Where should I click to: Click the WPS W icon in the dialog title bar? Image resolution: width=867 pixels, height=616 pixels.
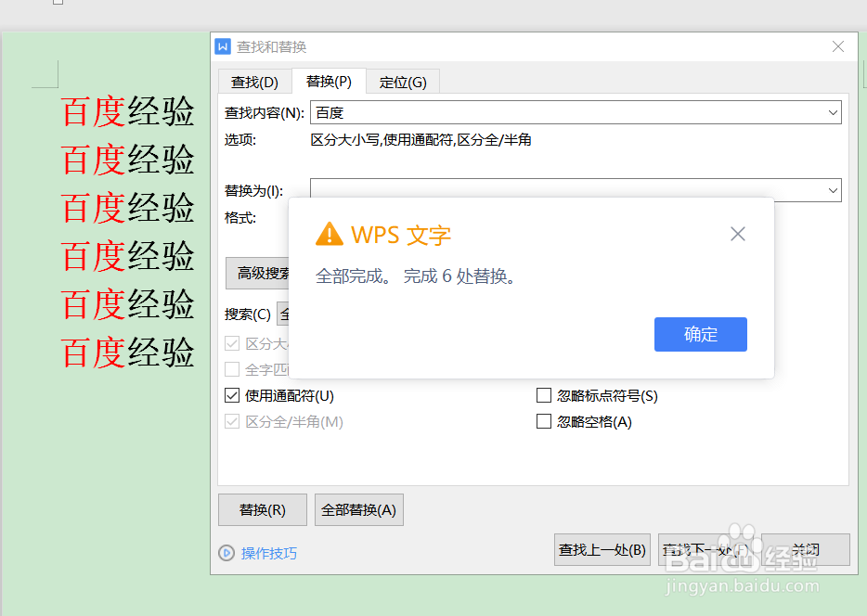coord(223,46)
